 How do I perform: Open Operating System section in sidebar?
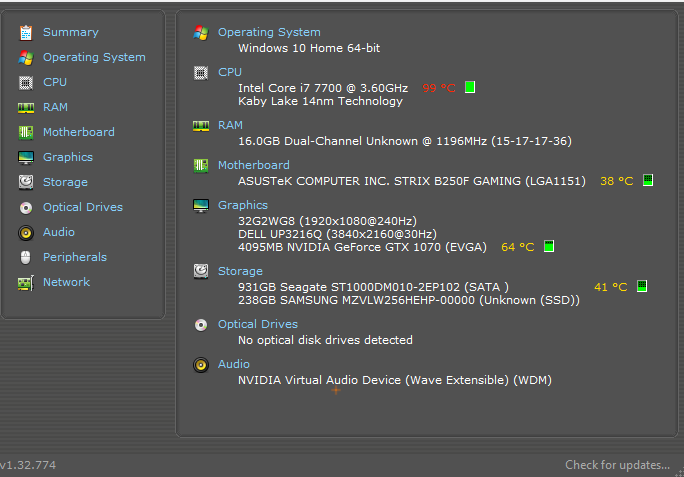94,57
